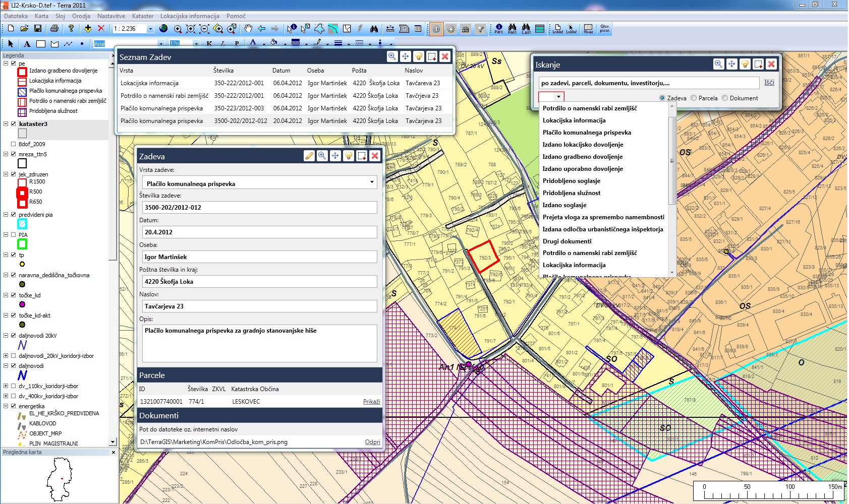Expand daljnovodi_20kV_koridorji-izbor group
Image resolution: width=849 pixels, height=504 pixels.
[6, 355]
